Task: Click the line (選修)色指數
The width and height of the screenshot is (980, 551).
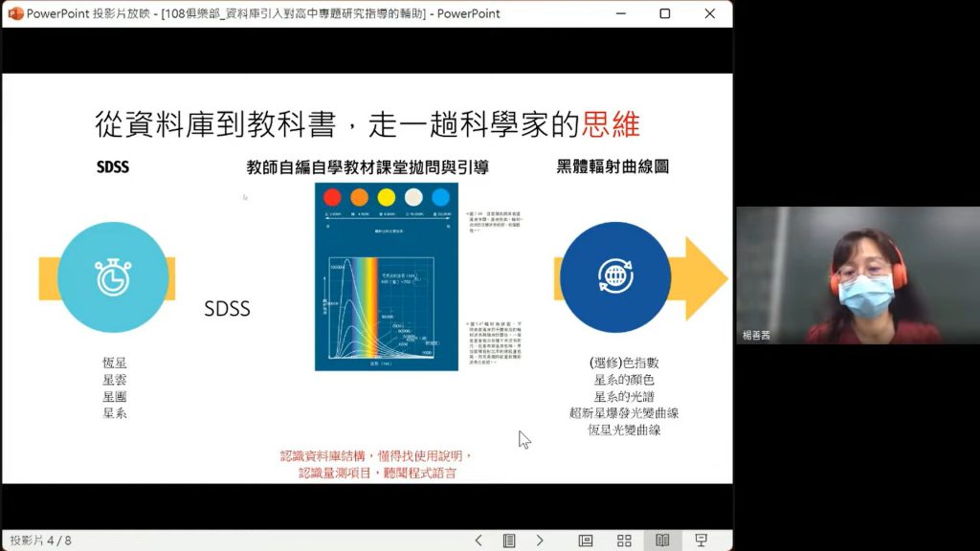Action: click(624, 363)
